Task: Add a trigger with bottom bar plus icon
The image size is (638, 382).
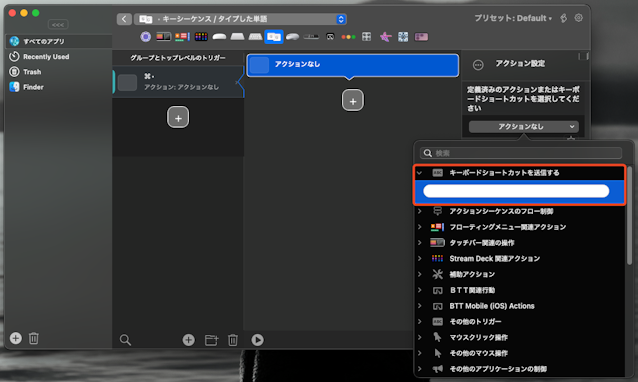Action: [x=188, y=340]
